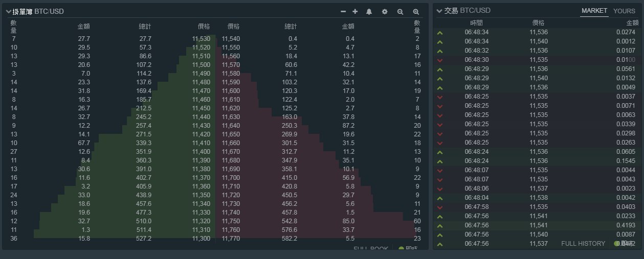The image size is (644, 259).
Task: Open the FULL BOOK link
Action: click(x=371, y=249)
